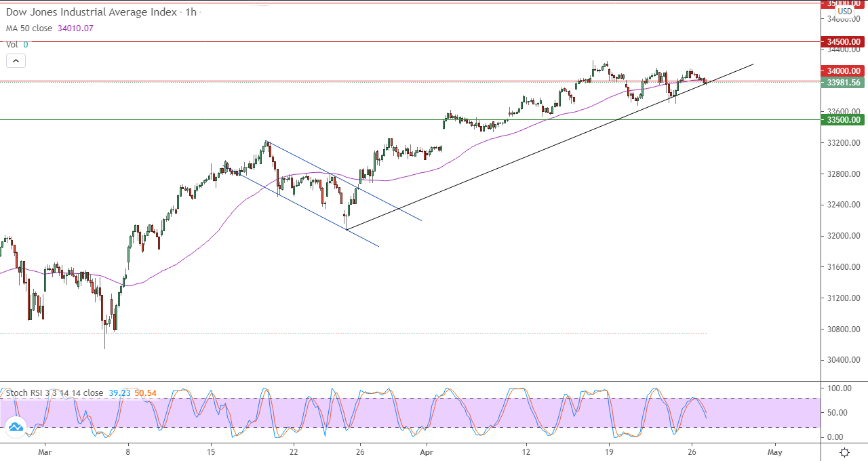The height and width of the screenshot is (461, 868).
Task: Click the 34000.00 red price label
Action: pos(844,71)
